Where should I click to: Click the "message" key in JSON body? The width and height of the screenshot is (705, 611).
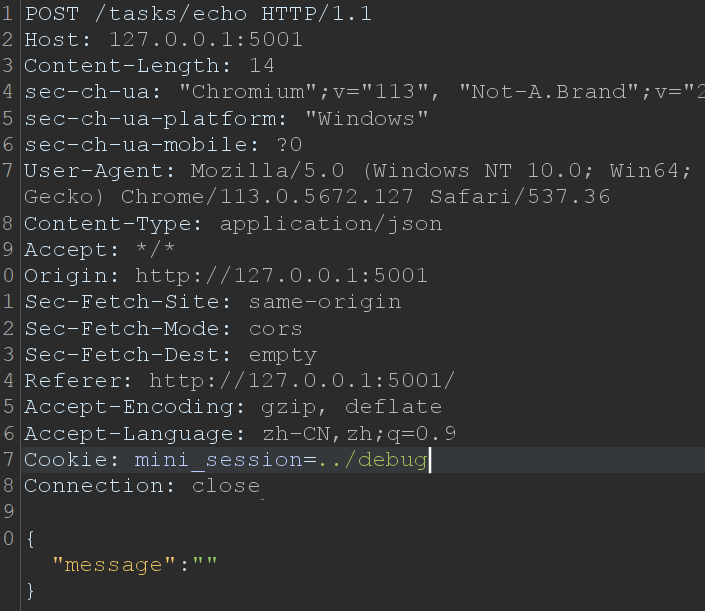(x=113, y=565)
